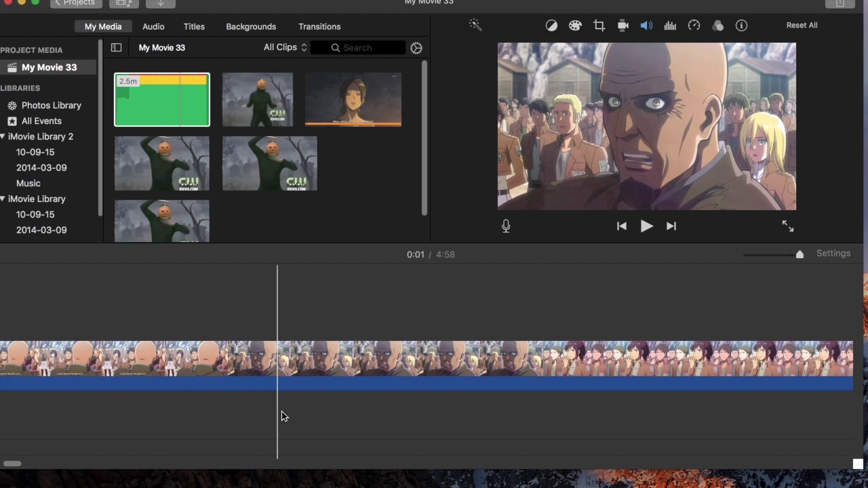The height and width of the screenshot is (488, 868).
Task: Show the clip information inspector
Action: click(x=741, y=26)
